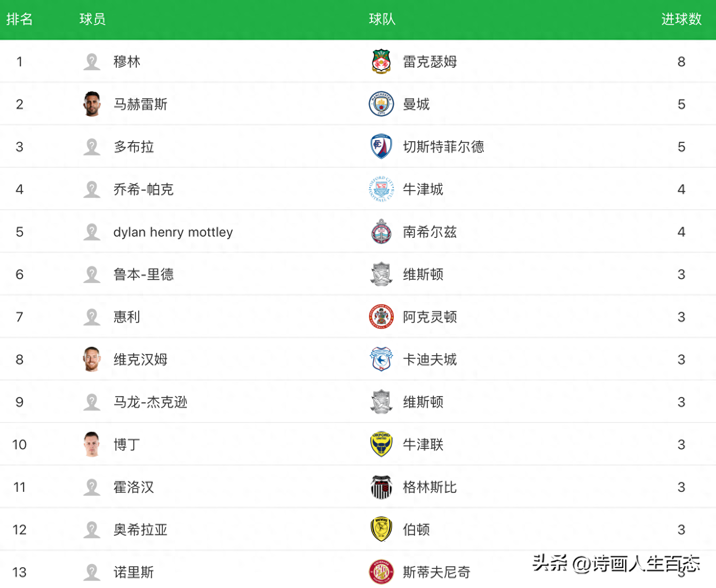
Task: Click the Burton Brewers club crest
Action: 381,529
